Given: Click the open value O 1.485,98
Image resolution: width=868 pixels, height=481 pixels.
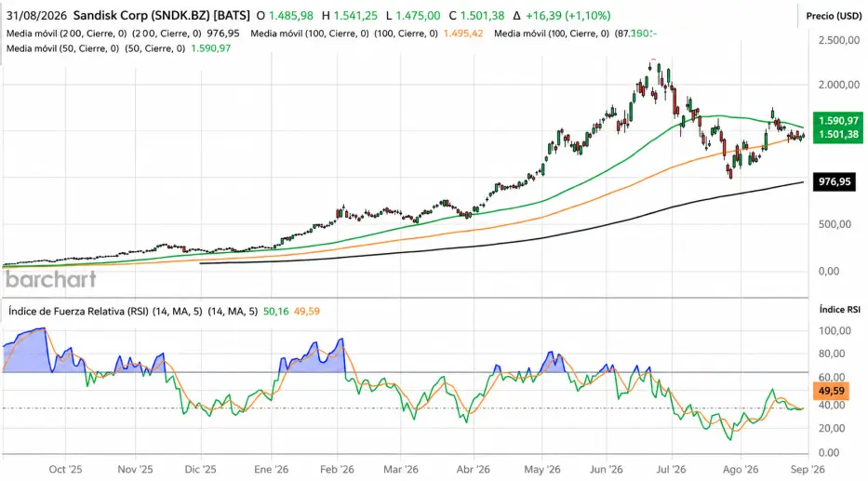Looking at the screenshot, I should pos(285,16).
